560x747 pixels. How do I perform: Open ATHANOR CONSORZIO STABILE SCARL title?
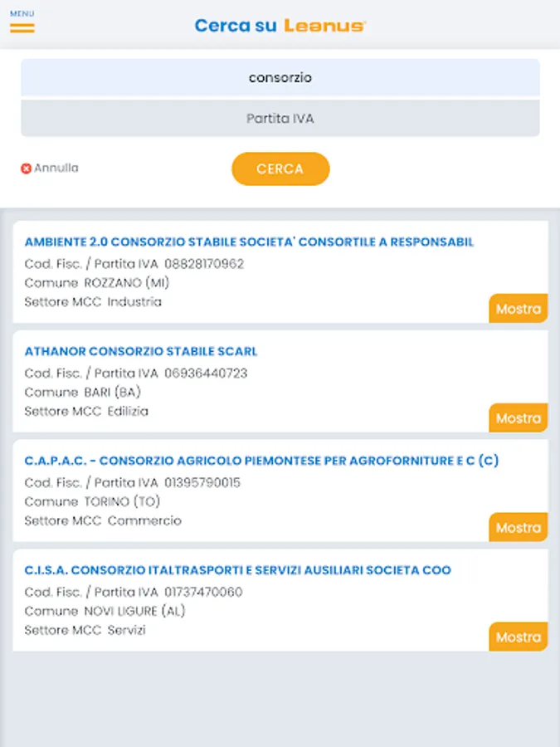[x=141, y=352]
